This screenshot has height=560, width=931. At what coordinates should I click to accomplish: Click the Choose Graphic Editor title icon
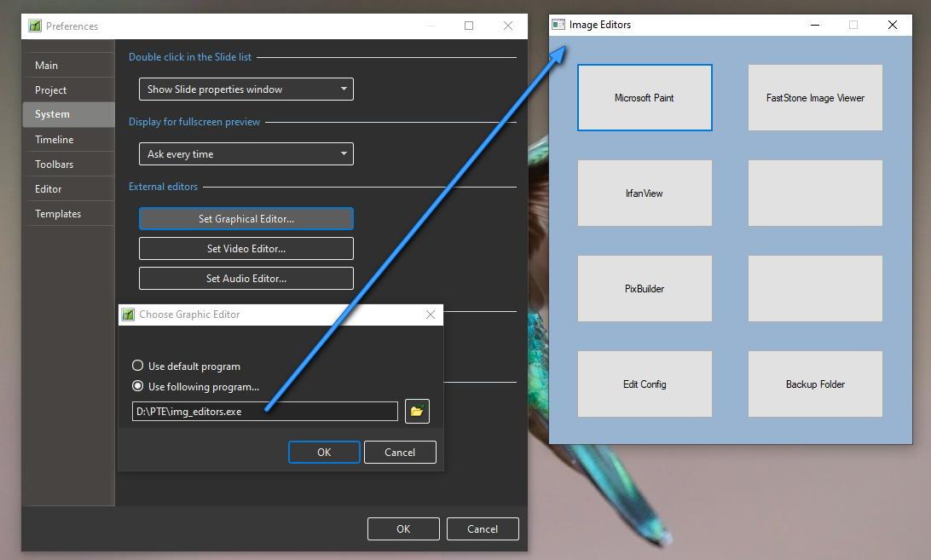pyautogui.click(x=128, y=315)
